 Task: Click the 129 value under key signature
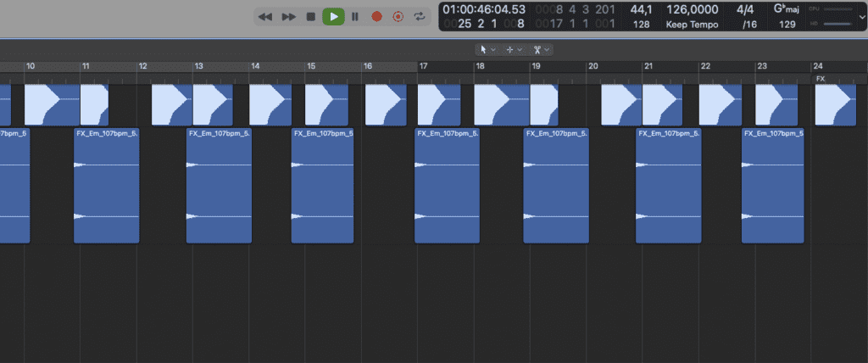[787, 25]
